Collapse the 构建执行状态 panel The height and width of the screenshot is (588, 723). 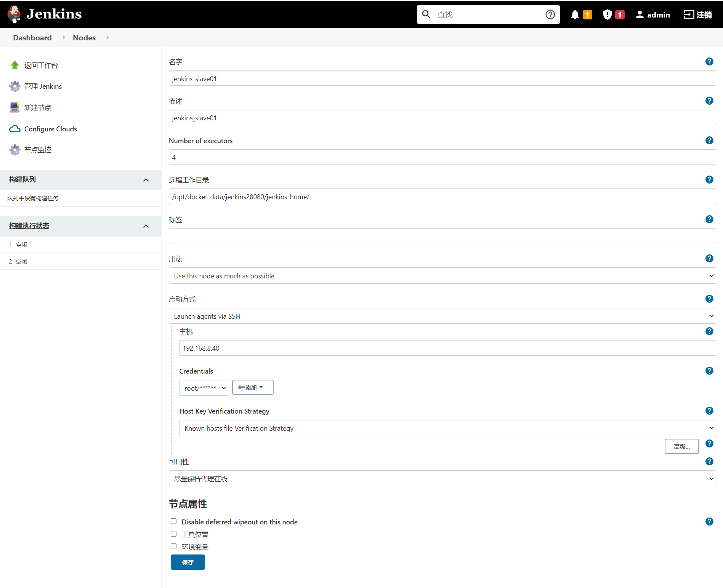pos(146,226)
